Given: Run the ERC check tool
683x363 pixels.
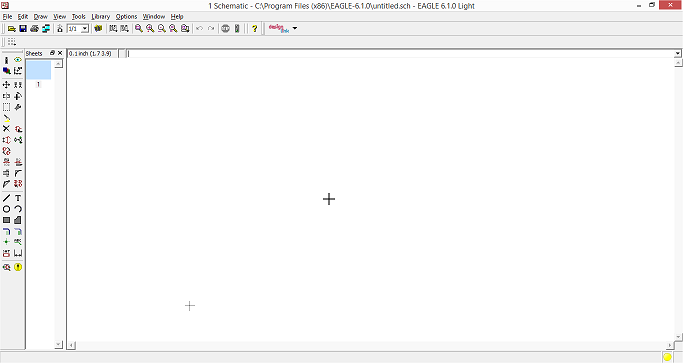Looking at the screenshot, I should (7, 267).
